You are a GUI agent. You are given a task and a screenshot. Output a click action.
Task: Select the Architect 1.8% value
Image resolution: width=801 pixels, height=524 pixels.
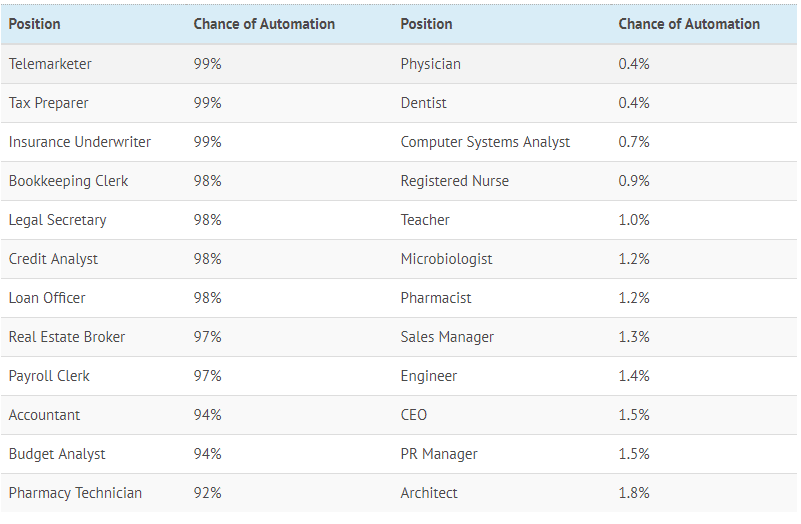click(634, 493)
